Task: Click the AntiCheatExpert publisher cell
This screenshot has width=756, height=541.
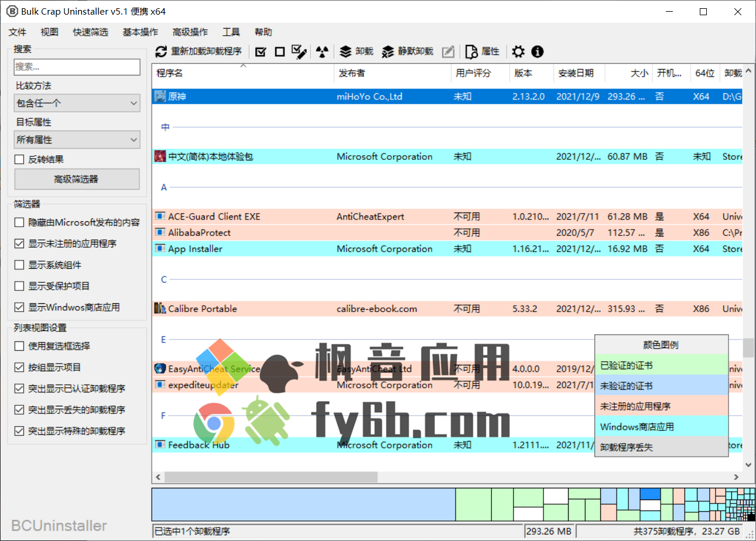Action: point(370,217)
